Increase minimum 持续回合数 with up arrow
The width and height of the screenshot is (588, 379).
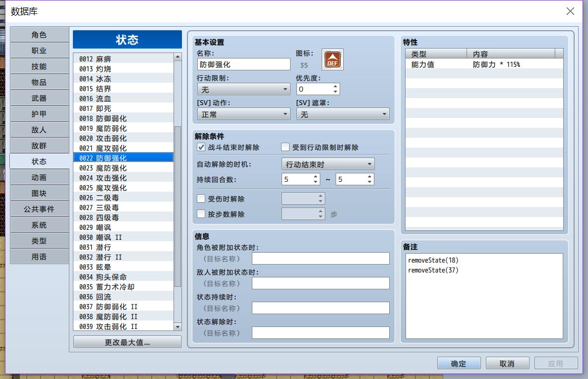coord(315,176)
